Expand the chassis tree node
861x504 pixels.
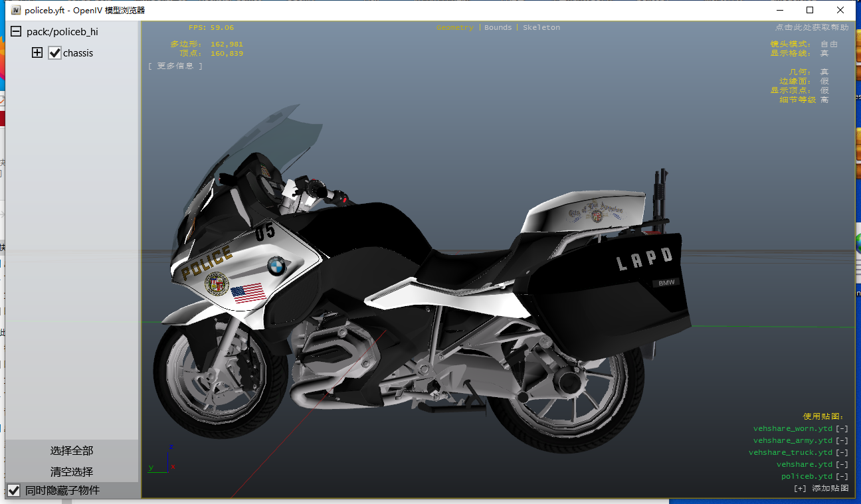(x=37, y=53)
